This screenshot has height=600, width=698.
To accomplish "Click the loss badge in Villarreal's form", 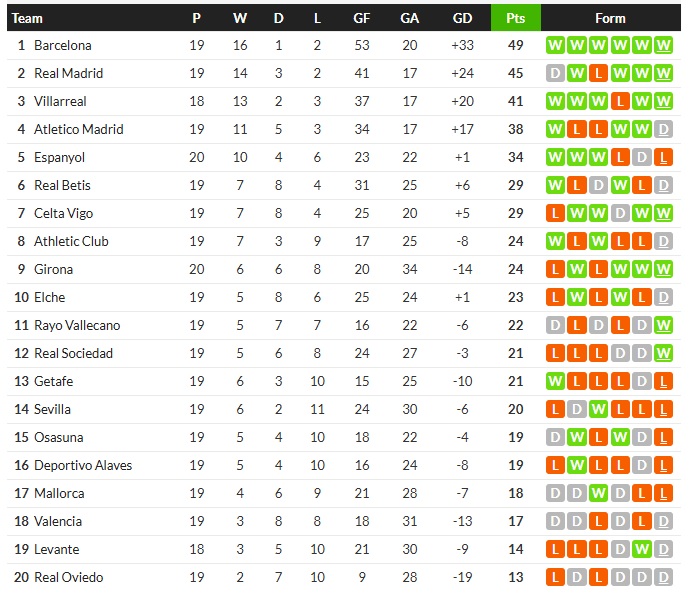I will pyautogui.click(x=620, y=101).
